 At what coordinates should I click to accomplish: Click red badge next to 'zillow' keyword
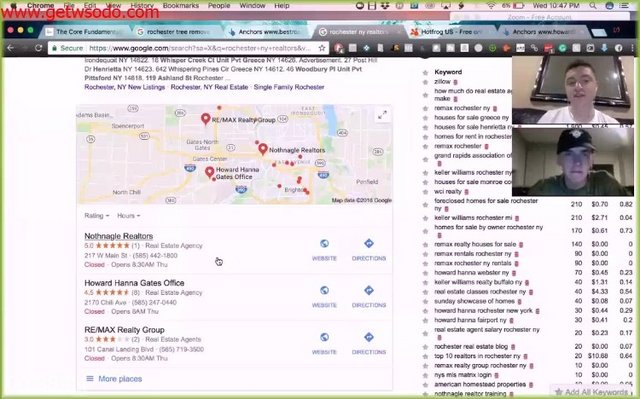point(456,82)
